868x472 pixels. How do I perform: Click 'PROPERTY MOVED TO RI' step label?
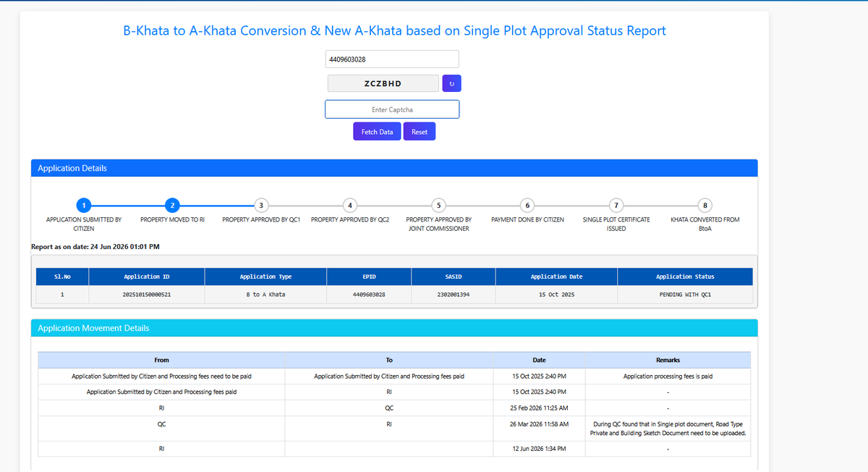[172, 219]
